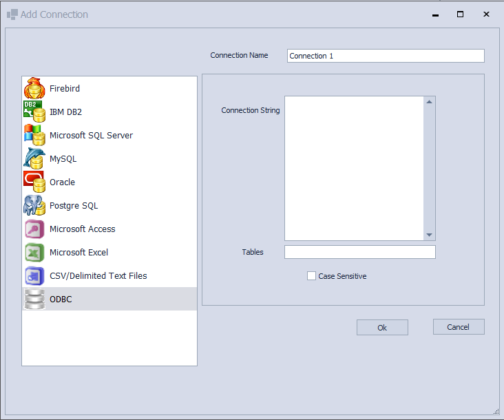Viewport: 504px width, 420px height.
Task: Choose the Oracle database icon
Action: tap(34, 182)
